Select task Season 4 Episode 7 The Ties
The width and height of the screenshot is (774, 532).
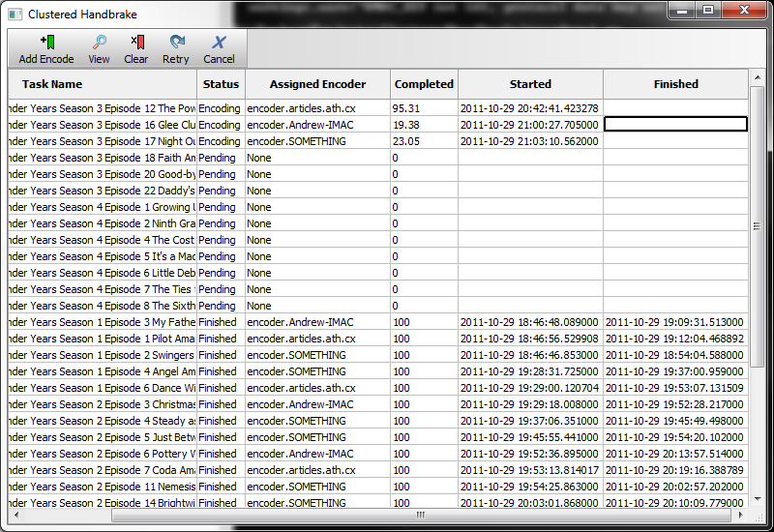[103, 289]
